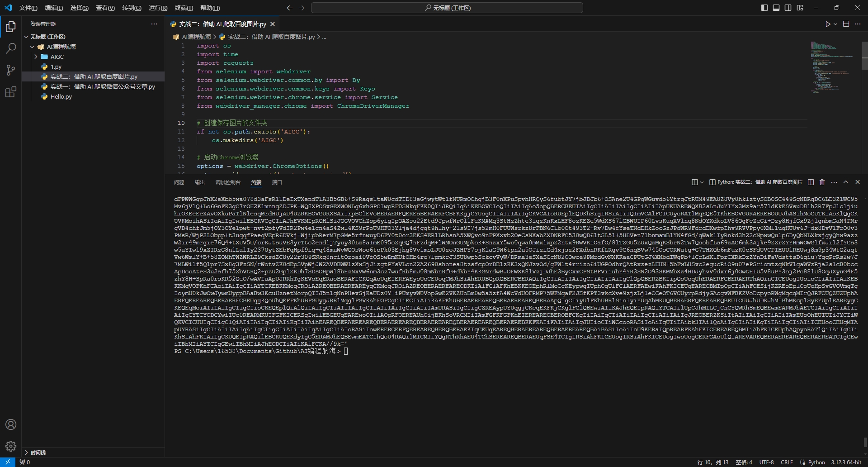Switch to the 输出 panel tab
The width and height of the screenshot is (868, 467).
[x=199, y=182]
